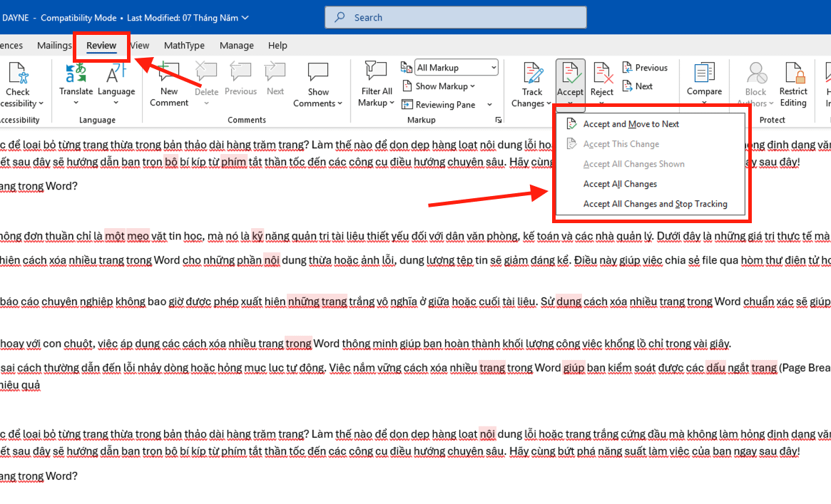
Task: Open the Translate tool
Action: tap(76, 83)
